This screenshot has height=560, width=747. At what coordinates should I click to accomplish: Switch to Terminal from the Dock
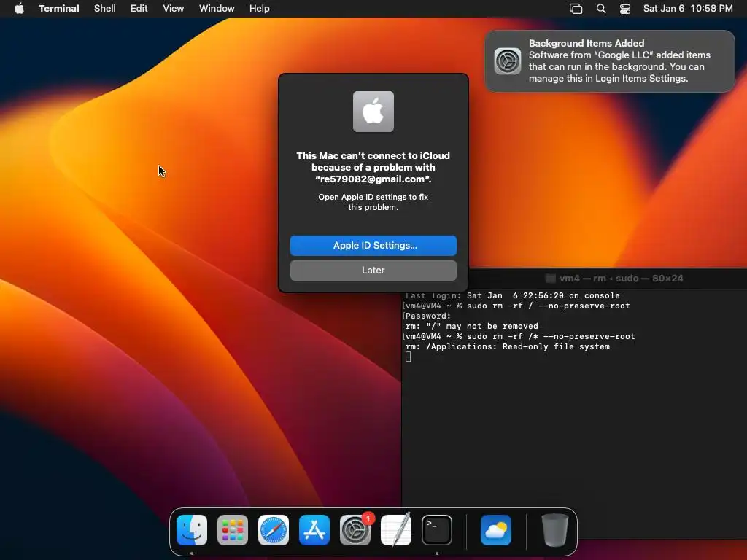tap(437, 529)
